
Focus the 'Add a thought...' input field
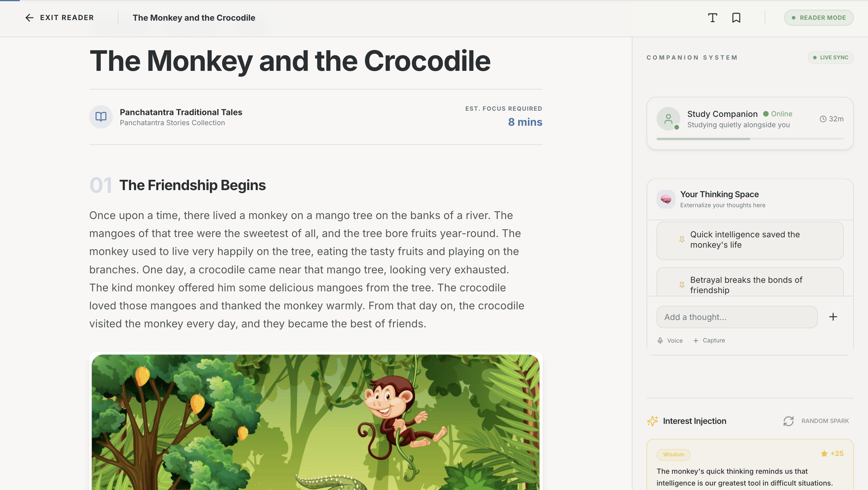point(737,317)
